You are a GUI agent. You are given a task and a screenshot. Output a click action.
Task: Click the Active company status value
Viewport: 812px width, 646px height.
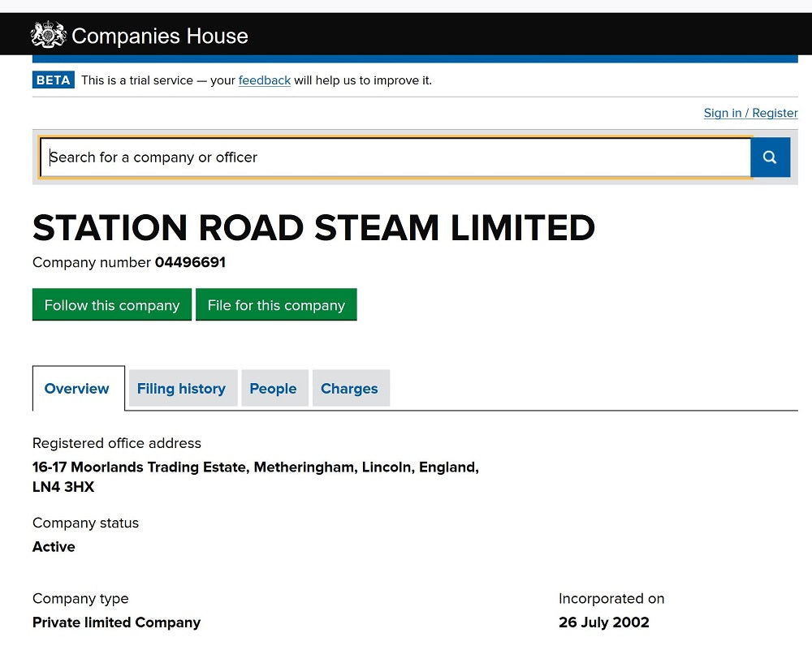pos(54,547)
